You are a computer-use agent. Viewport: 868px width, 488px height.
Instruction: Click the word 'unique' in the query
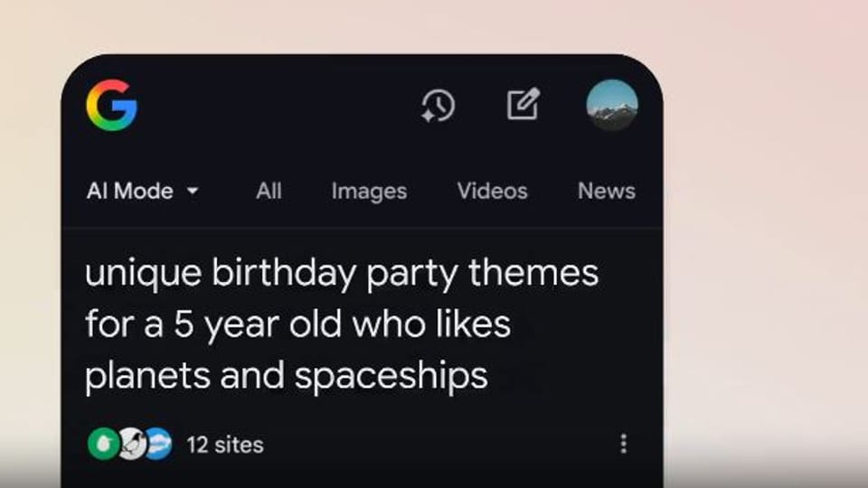144,275
